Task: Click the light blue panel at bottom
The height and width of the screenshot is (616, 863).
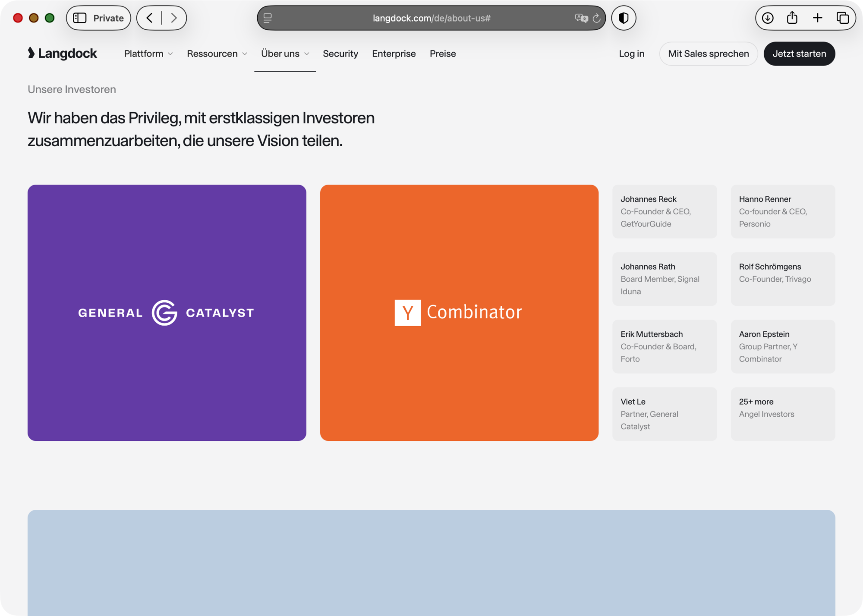Action: tap(431, 563)
